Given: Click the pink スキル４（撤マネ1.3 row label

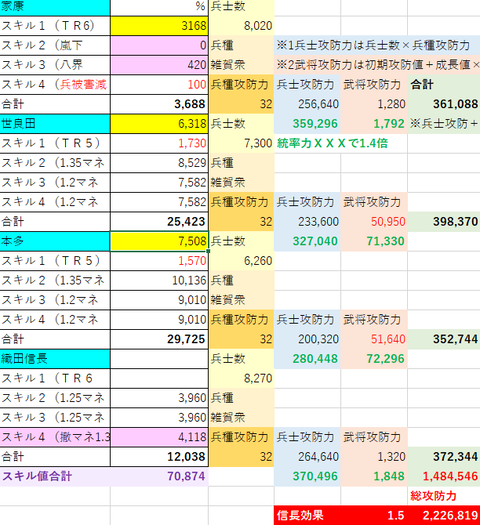Looking at the screenshot, I should [55, 437].
